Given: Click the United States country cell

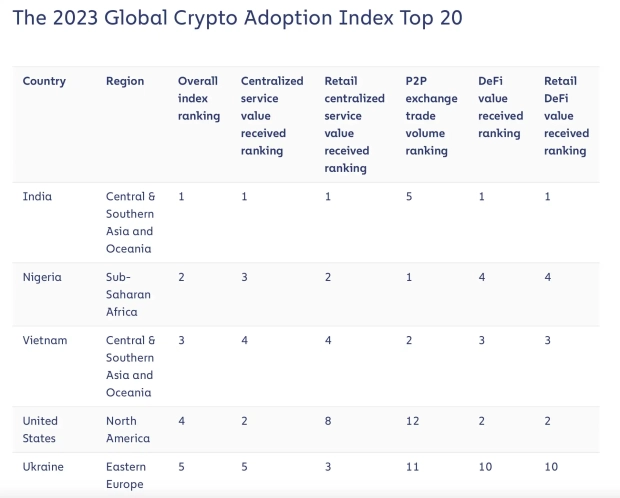Looking at the screenshot, I should coord(40,429).
